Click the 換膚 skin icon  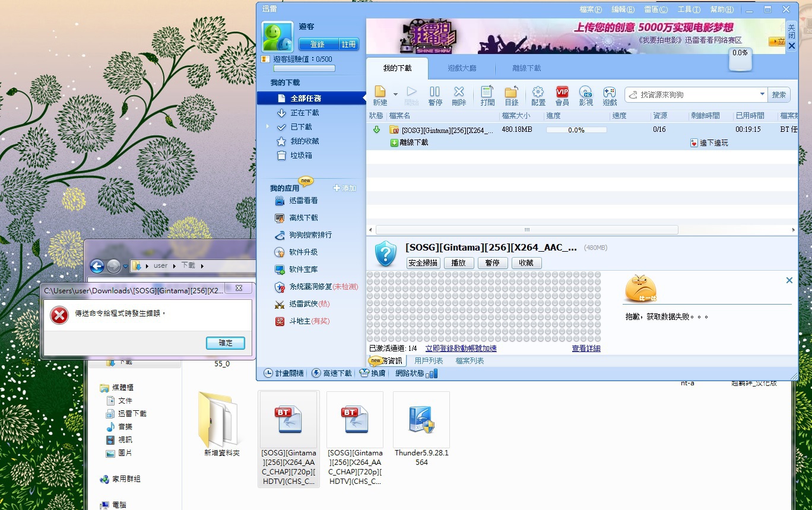364,373
